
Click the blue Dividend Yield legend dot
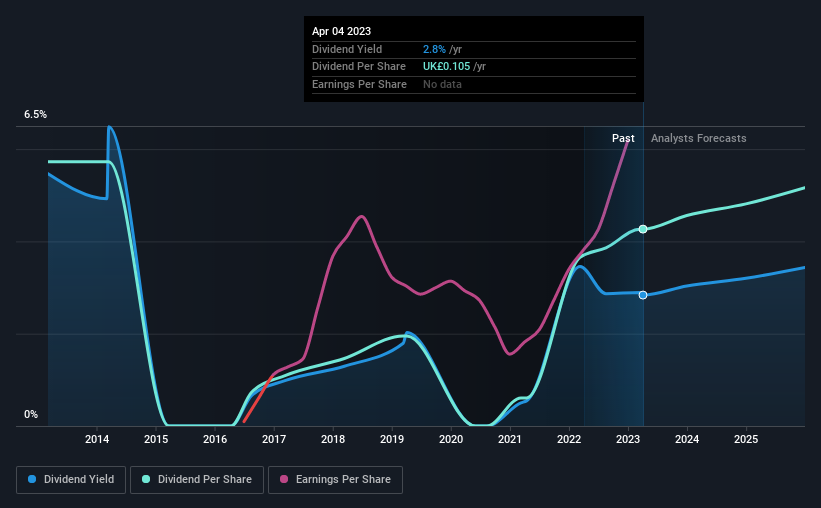point(32,479)
